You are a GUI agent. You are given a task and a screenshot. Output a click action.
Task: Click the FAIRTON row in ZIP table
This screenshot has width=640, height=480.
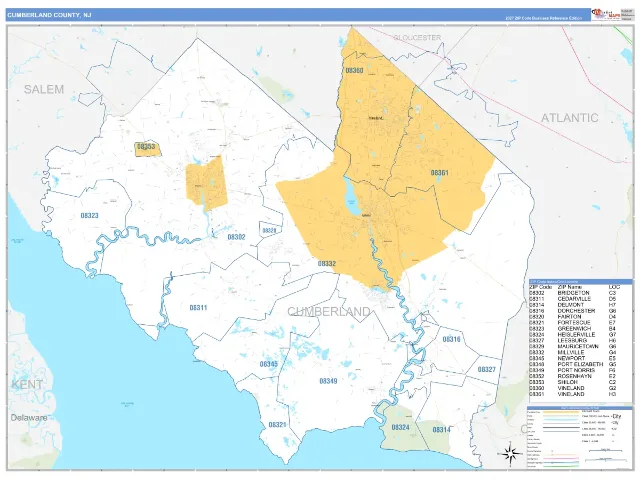[574, 317]
